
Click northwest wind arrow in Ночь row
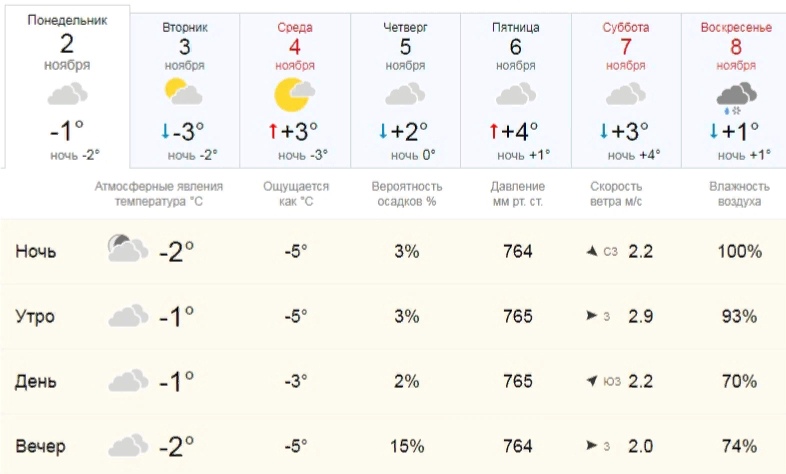592,251
